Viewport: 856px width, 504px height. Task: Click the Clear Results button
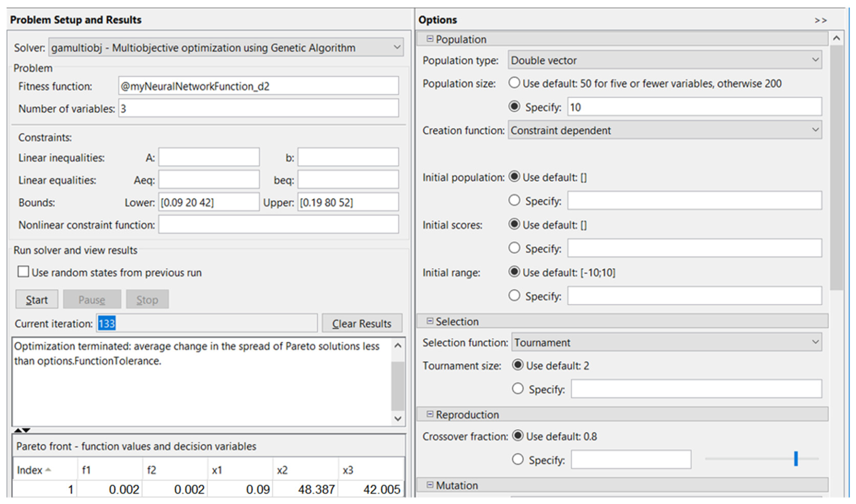pos(361,323)
